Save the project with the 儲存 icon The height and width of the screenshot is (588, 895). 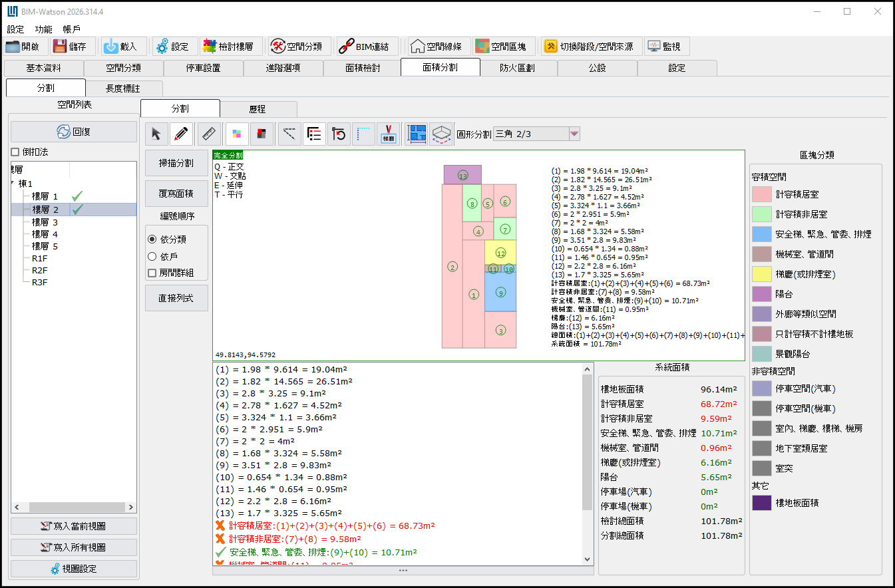click(60, 47)
